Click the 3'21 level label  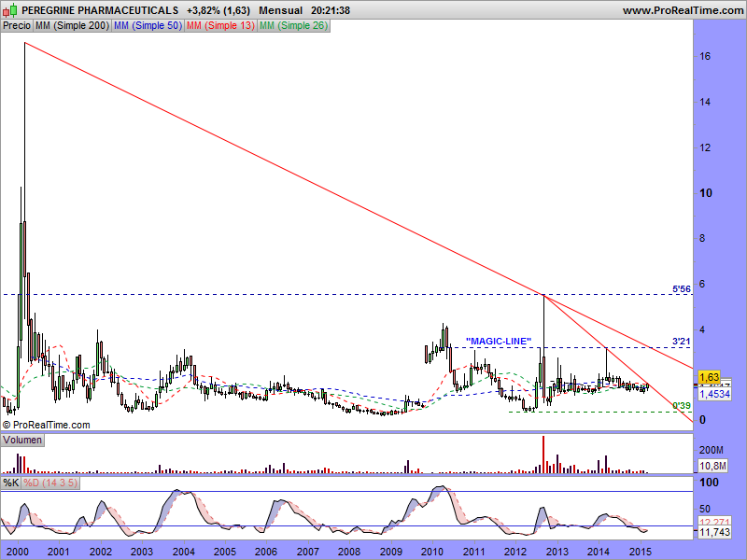tap(682, 341)
